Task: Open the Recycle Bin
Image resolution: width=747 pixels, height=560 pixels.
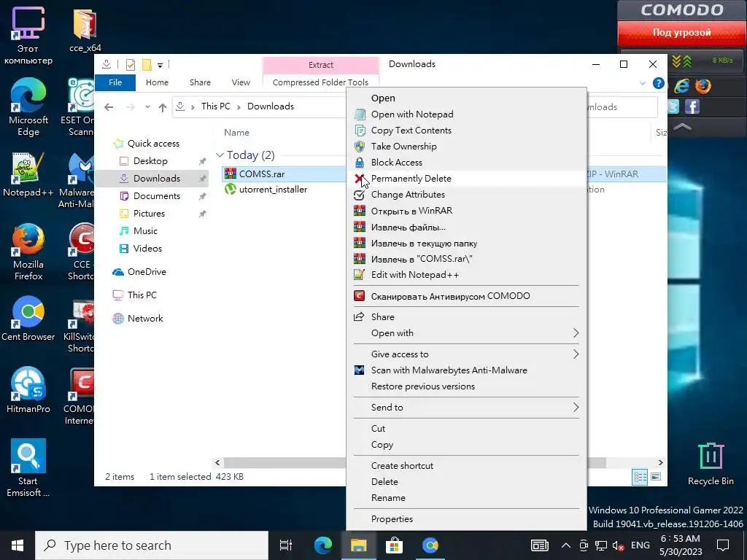Action: coord(711,464)
